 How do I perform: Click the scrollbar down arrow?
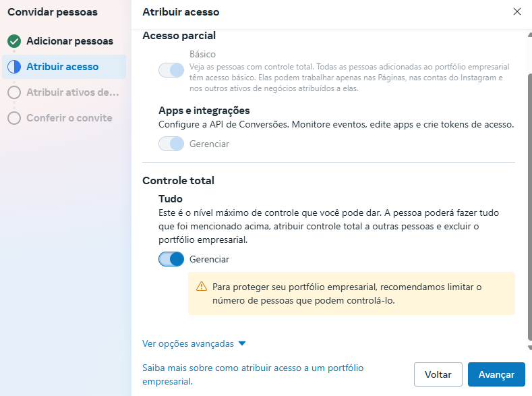coord(529,347)
